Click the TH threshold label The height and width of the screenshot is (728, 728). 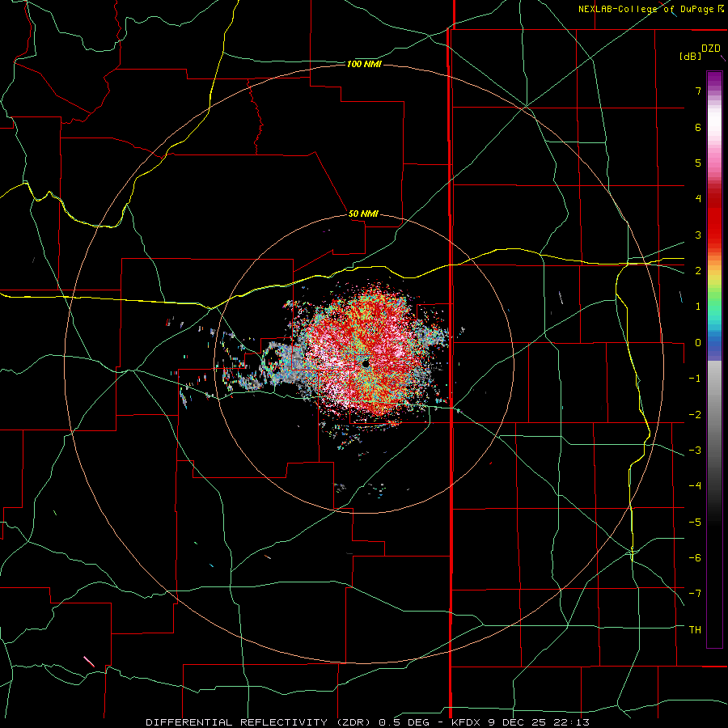point(695,630)
